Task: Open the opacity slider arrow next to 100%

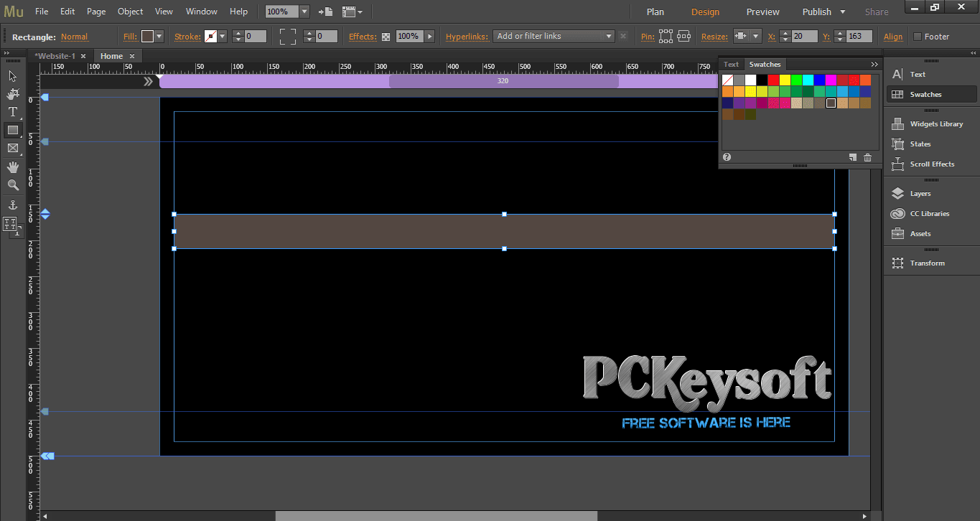Action: pos(429,36)
